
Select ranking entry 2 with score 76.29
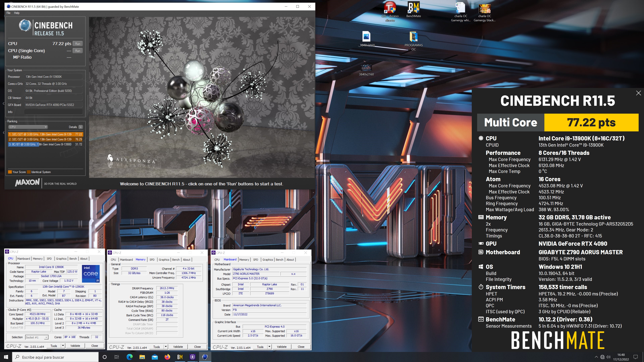click(x=45, y=139)
